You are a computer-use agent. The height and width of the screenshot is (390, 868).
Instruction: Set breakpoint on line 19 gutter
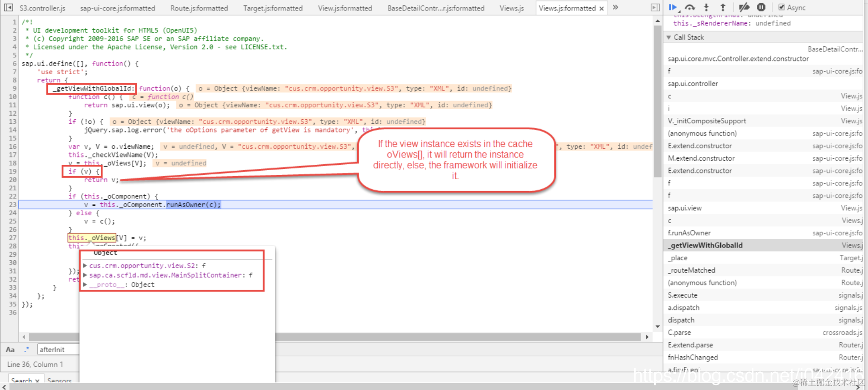(x=12, y=172)
